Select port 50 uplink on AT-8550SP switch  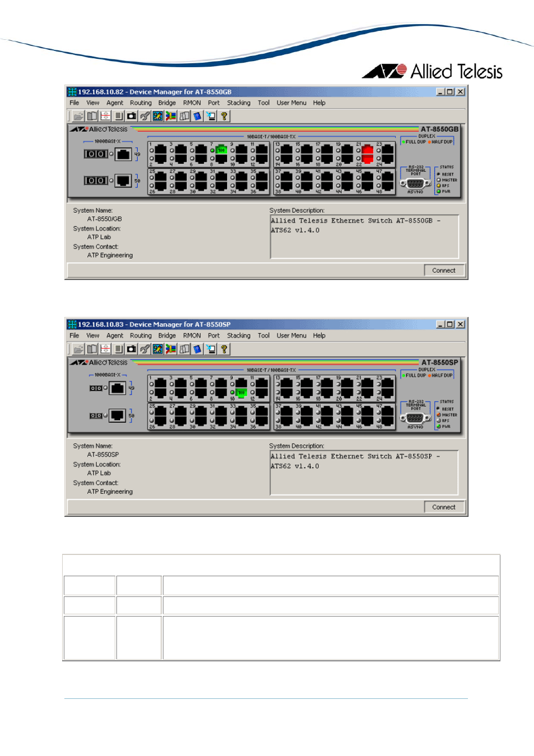tap(118, 416)
